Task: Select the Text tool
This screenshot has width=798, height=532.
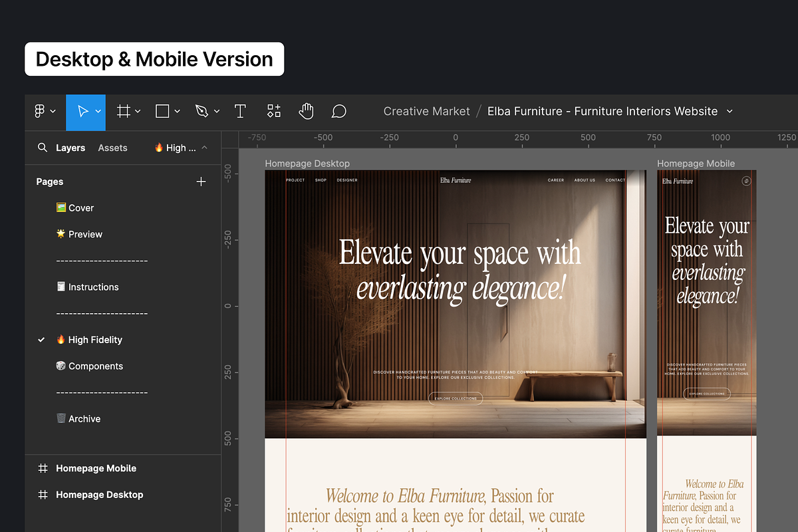Action: pyautogui.click(x=240, y=111)
